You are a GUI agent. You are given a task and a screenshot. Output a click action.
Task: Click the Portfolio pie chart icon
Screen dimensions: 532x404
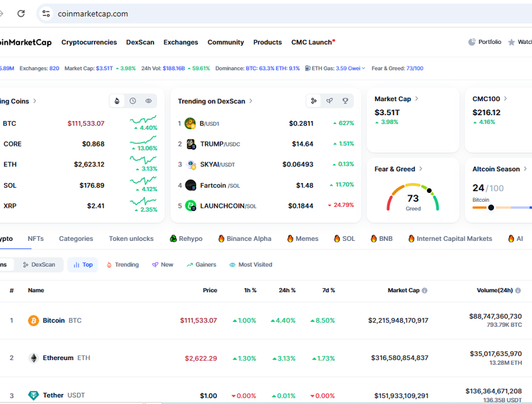click(471, 42)
